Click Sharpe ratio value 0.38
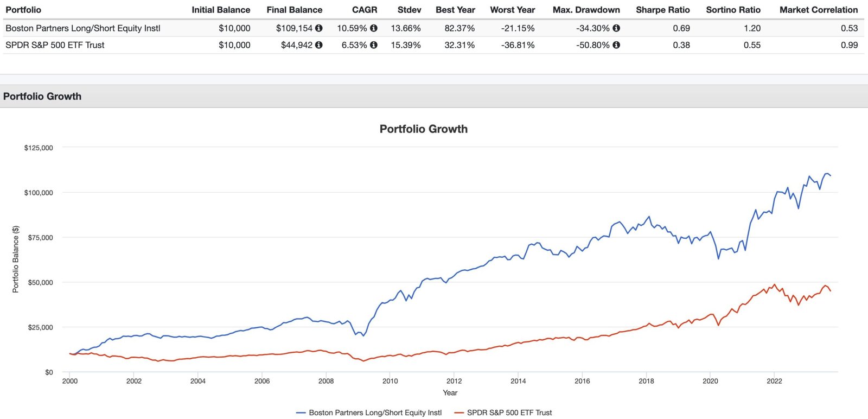868x419 pixels. point(681,45)
